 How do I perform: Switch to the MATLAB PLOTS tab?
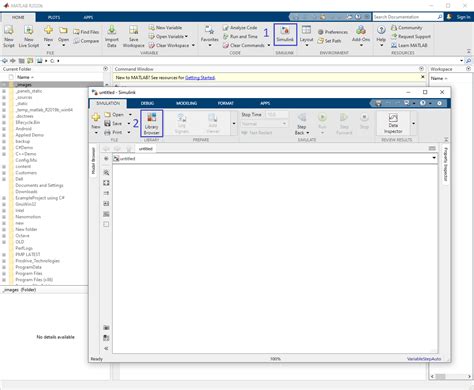54,17
